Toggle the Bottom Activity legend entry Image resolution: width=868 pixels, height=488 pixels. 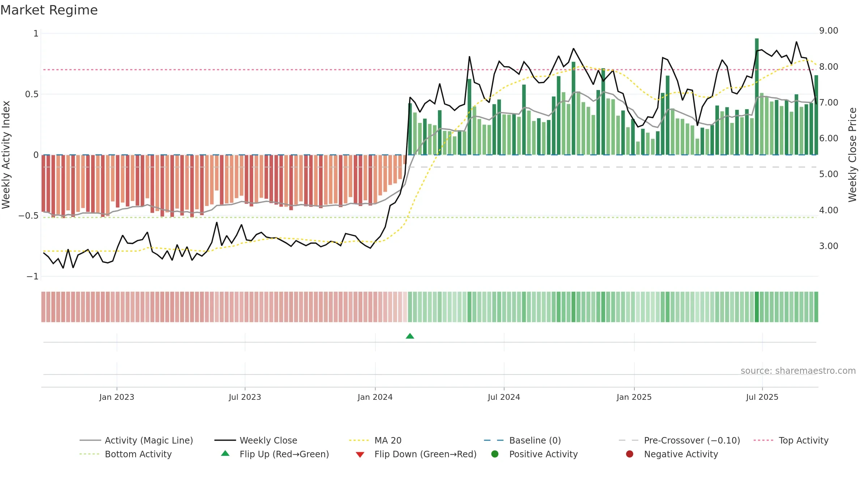point(125,454)
